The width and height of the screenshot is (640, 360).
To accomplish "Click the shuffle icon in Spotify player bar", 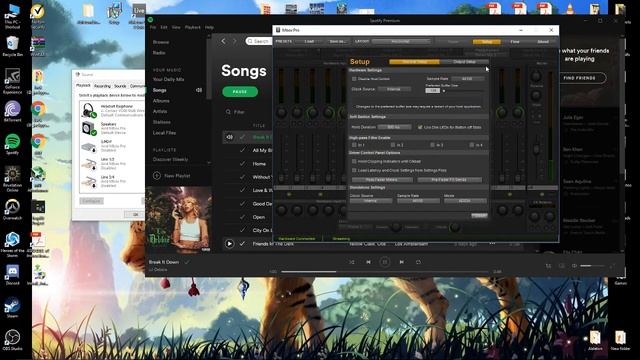I will [351, 262].
